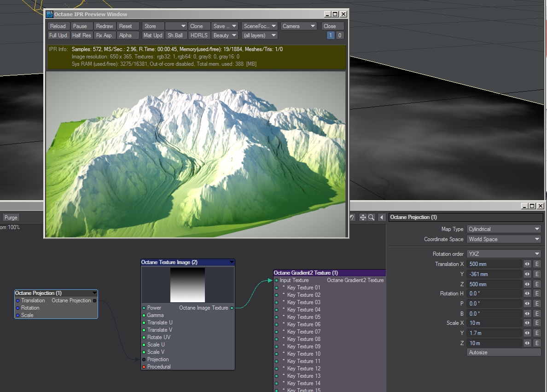This screenshot has height=392, width=547.
Task: Open the Camera selection dropdown
Action: [299, 26]
